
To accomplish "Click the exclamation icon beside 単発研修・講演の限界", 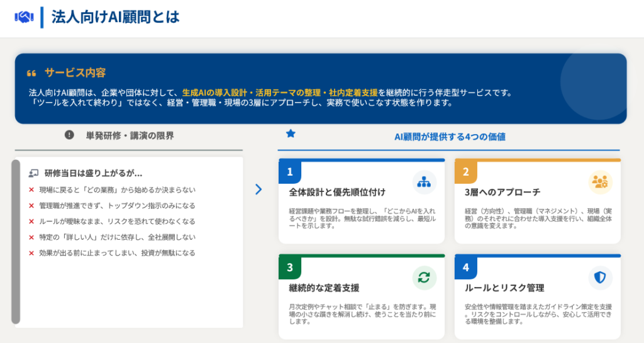I will coord(69,135).
